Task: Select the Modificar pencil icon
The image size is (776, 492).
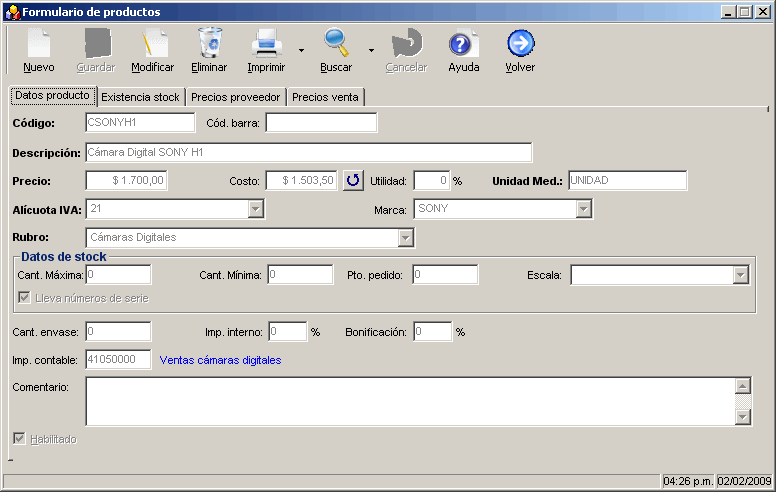Action: point(153,44)
